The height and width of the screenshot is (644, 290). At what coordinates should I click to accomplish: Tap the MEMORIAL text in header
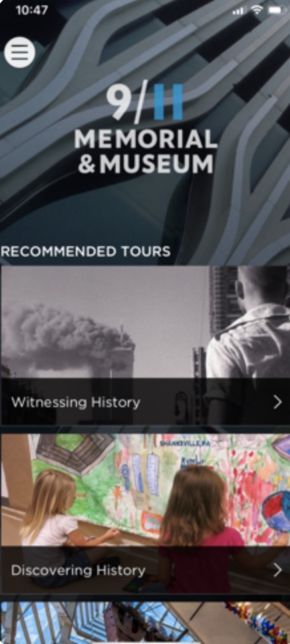pyautogui.click(x=146, y=140)
